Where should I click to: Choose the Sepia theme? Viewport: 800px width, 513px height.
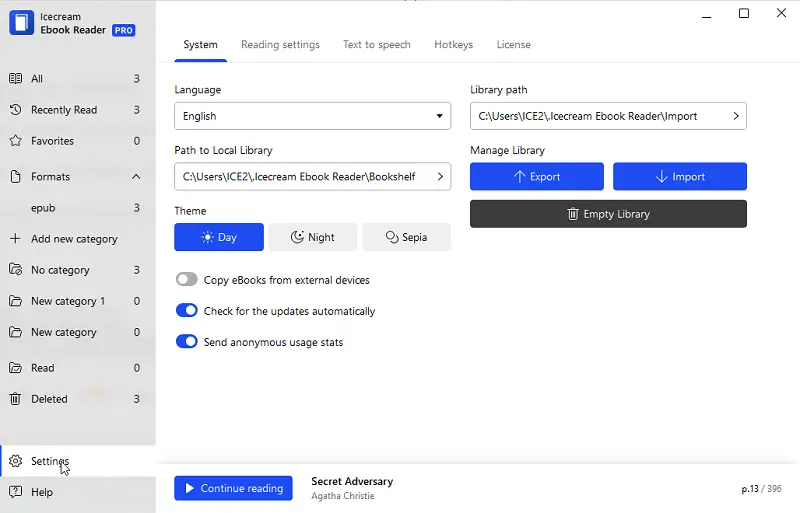(x=406, y=237)
